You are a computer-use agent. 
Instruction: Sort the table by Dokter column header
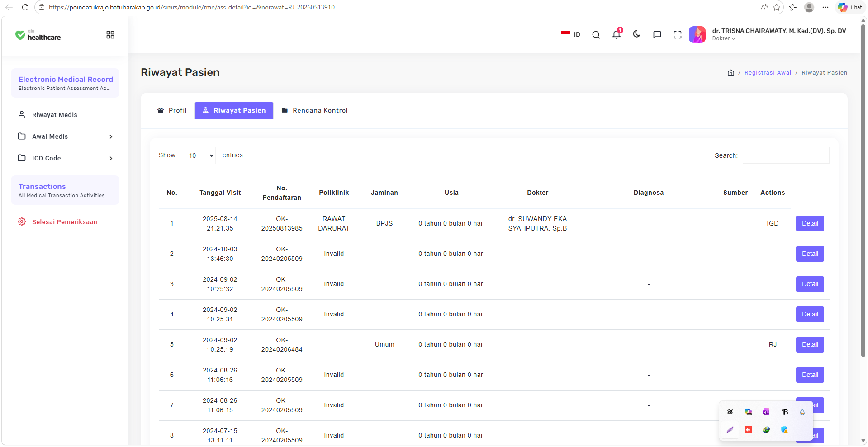click(538, 193)
